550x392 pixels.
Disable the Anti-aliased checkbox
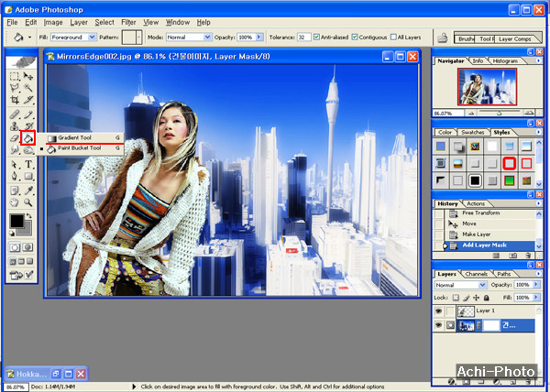(317, 38)
